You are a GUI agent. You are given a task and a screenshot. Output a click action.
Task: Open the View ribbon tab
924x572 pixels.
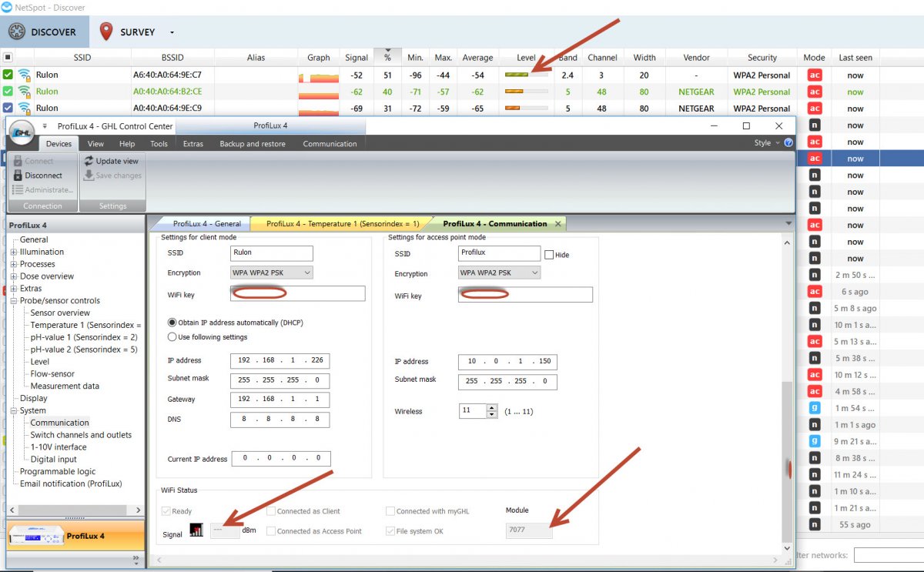pos(95,144)
